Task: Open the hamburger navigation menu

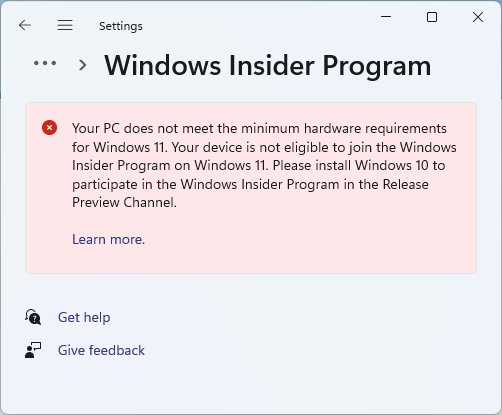Action: click(65, 25)
